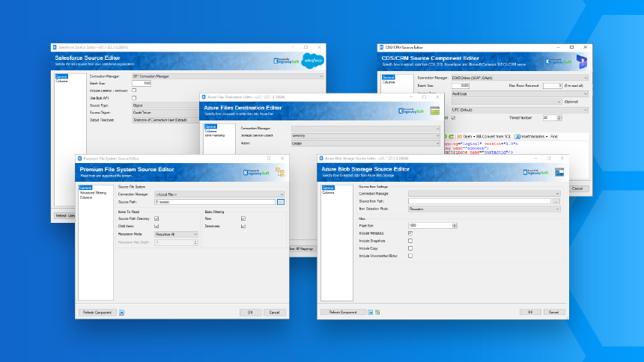
Task: Toggle Child Items checkbox in Premium File editor
Action: [157, 226]
